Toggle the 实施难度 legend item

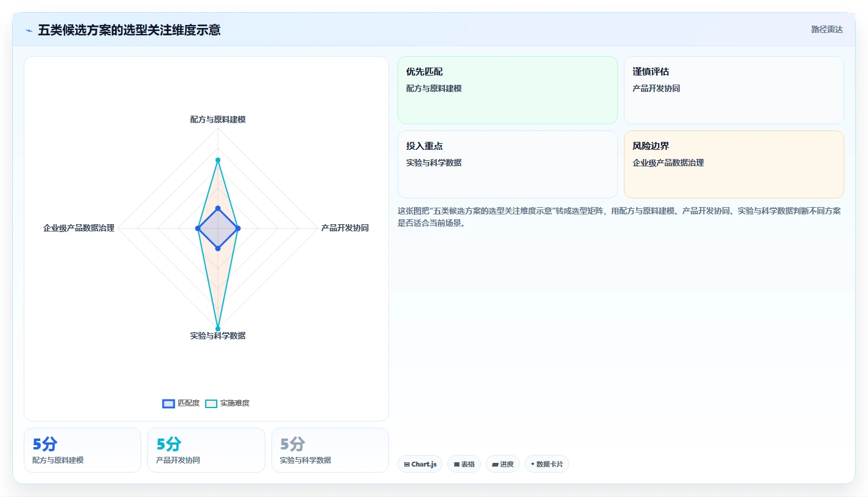[227, 403]
